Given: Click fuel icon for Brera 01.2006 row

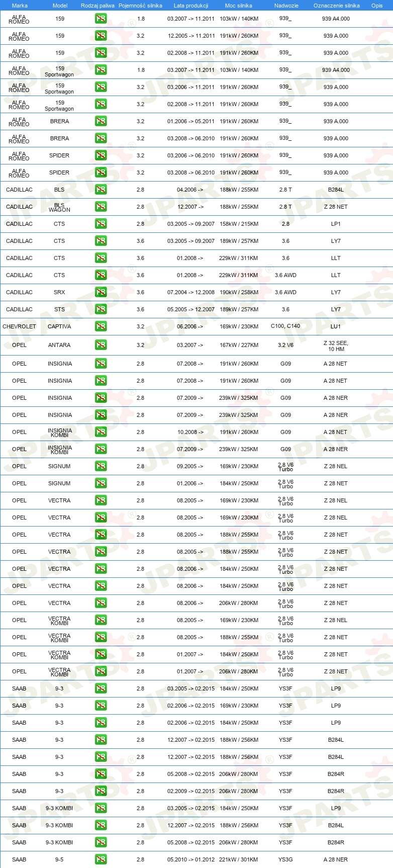Looking at the screenshot, I should pos(101,121).
